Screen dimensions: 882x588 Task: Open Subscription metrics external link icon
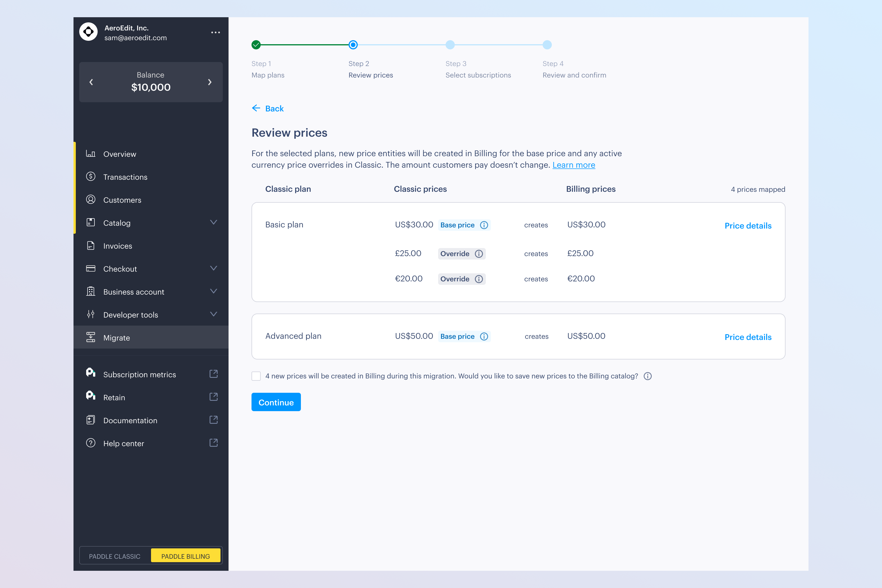(x=213, y=374)
